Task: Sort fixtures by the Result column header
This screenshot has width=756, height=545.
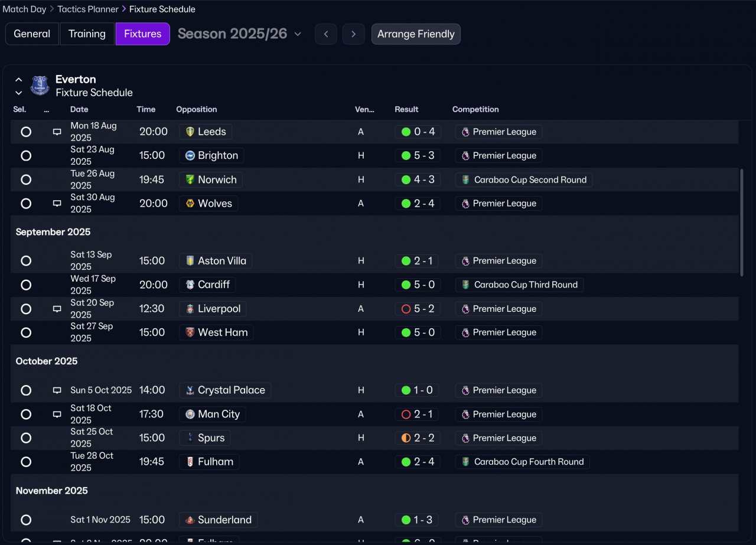Action: point(406,109)
